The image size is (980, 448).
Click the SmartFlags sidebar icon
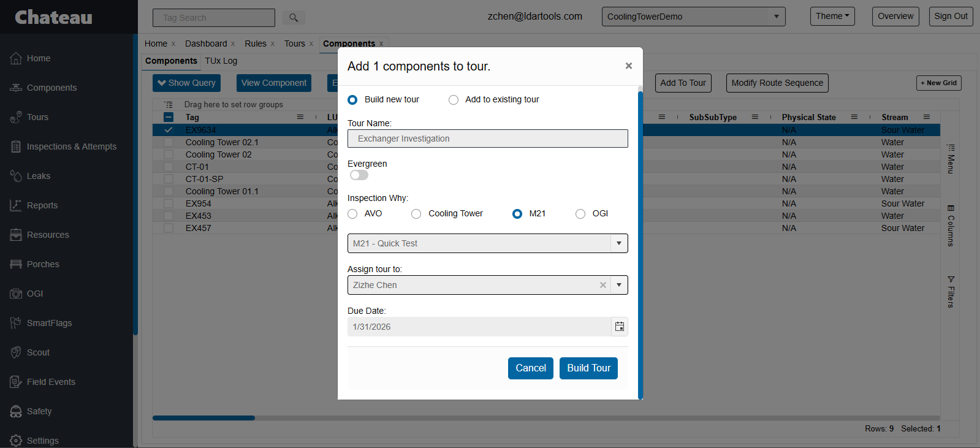(16, 323)
